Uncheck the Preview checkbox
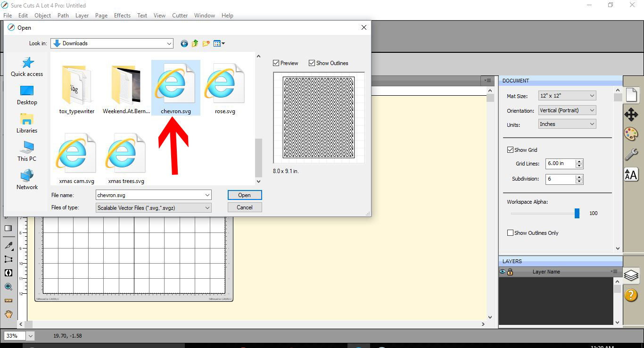Screen dimensions: 644x348 [x=276, y=63]
